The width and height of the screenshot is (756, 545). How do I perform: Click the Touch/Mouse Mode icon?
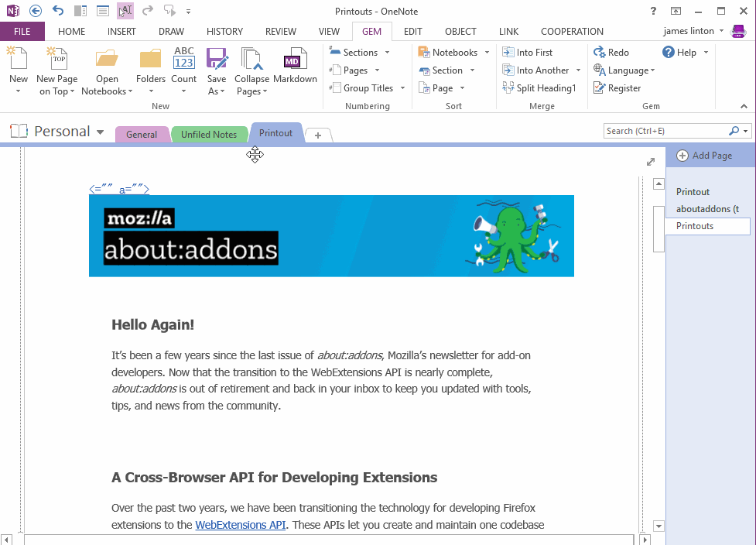(x=125, y=11)
